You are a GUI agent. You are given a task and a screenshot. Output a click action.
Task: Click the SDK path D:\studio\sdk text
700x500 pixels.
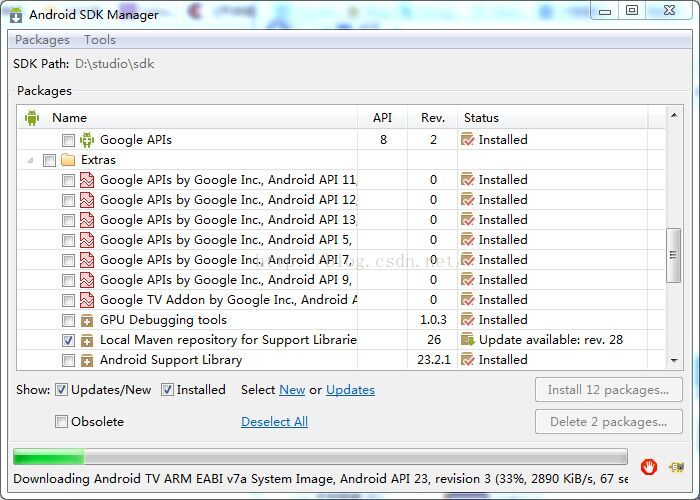(x=115, y=64)
